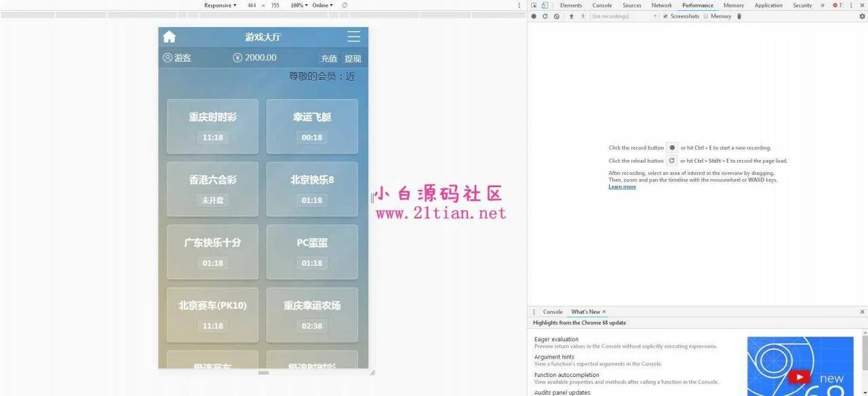Click the load profile upload arrow icon
Screen dimensions: 868x396
[x=571, y=16]
